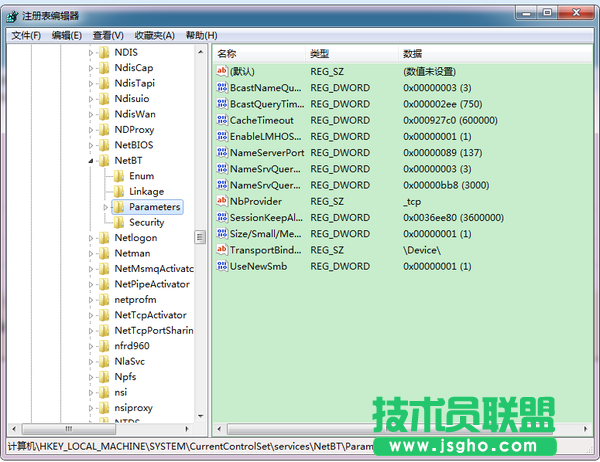Click the tree pane scroll right arrow

[x=187, y=429]
